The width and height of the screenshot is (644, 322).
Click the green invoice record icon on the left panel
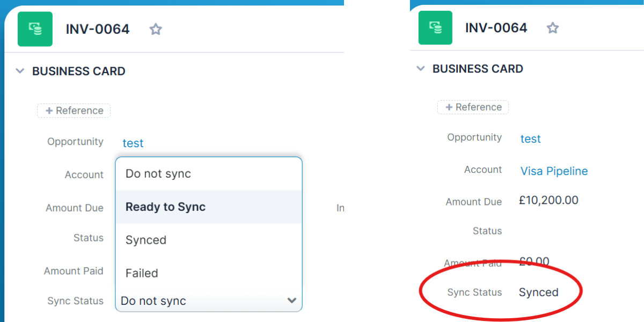(x=34, y=29)
